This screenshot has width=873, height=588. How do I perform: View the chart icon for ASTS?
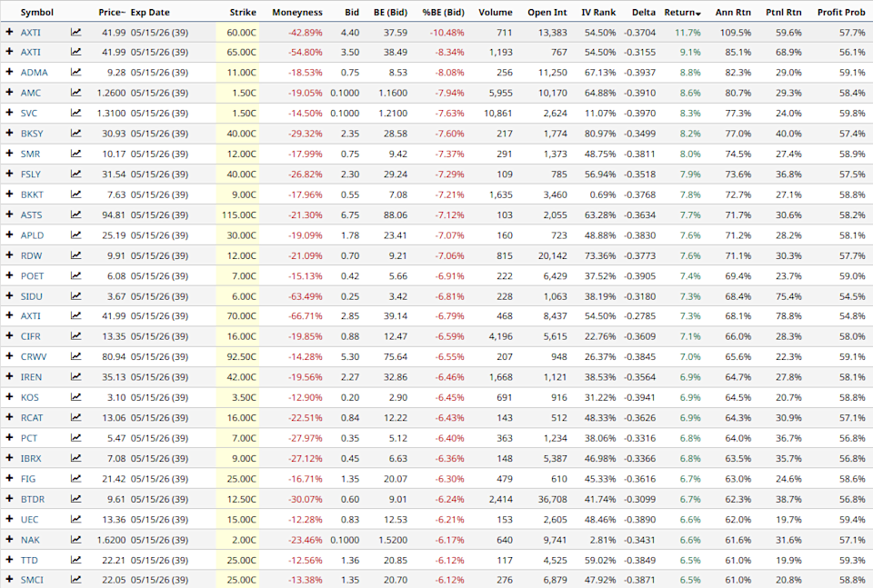coord(75,214)
